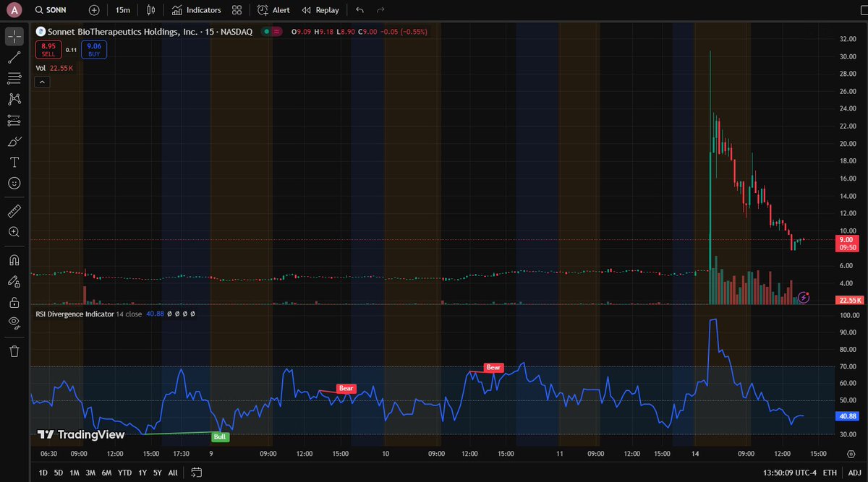Select the Text annotation tool

14,162
